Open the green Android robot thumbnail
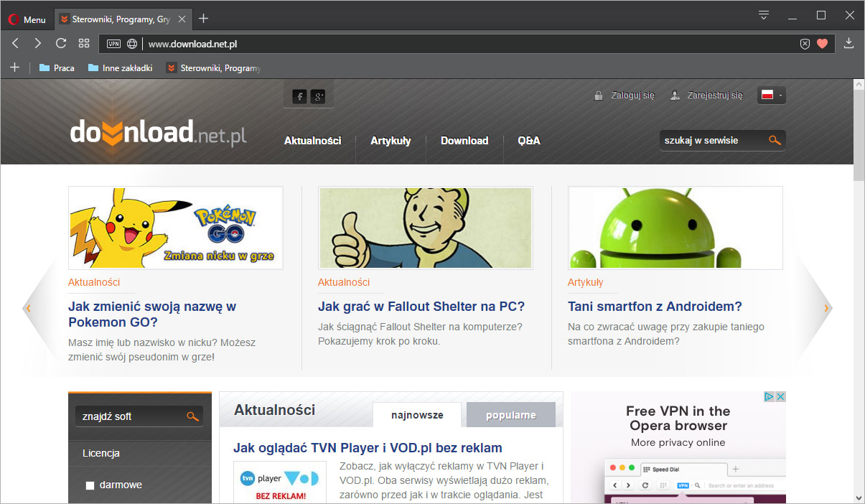 point(675,228)
